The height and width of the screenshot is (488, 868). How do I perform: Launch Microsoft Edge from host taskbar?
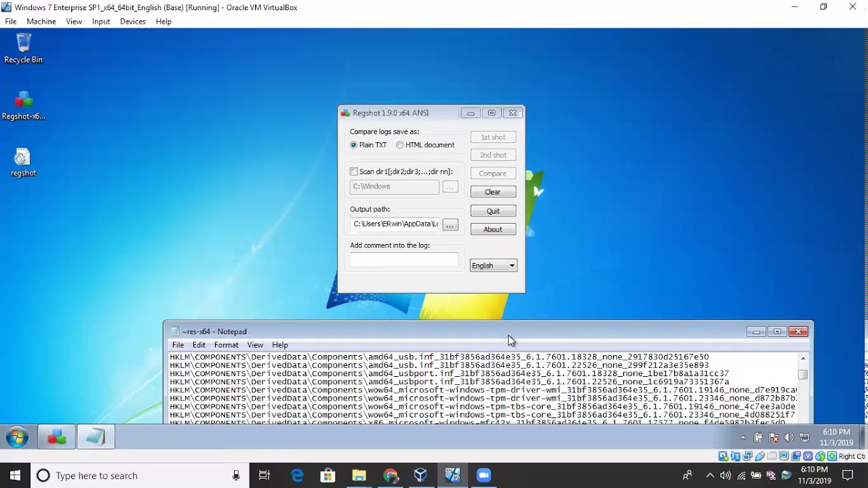click(x=297, y=476)
